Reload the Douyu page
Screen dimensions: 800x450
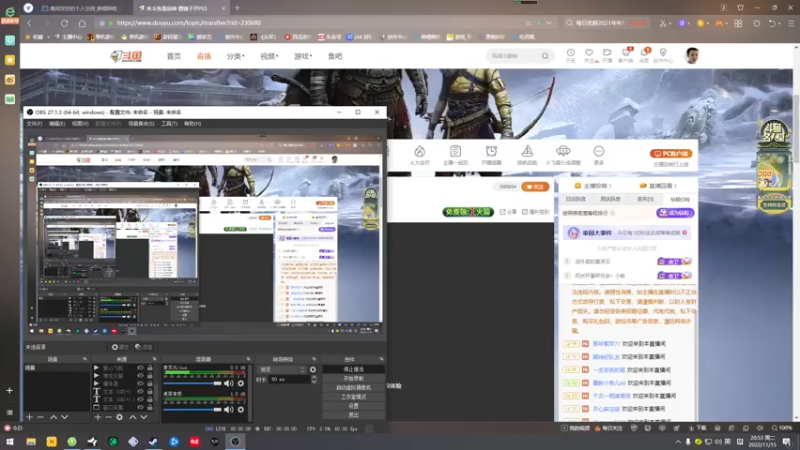pos(64,23)
